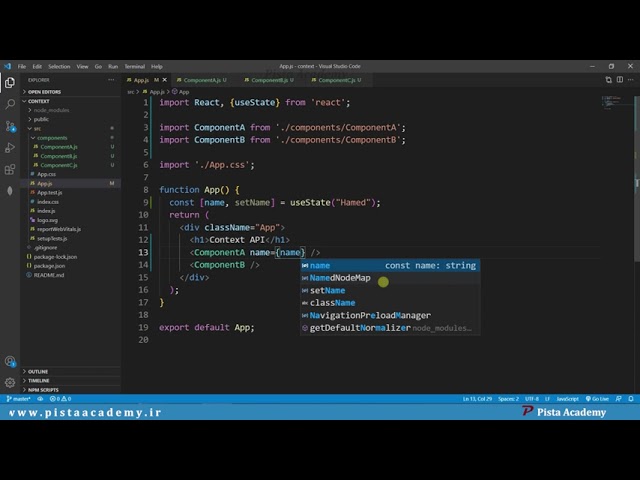Open the Selection menu
The height and width of the screenshot is (480, 640).
59,67
